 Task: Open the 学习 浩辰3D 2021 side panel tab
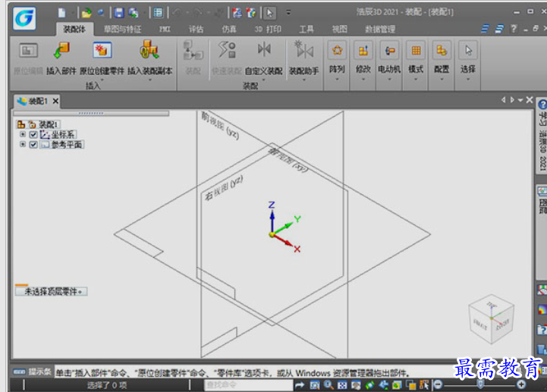point(542,136)
